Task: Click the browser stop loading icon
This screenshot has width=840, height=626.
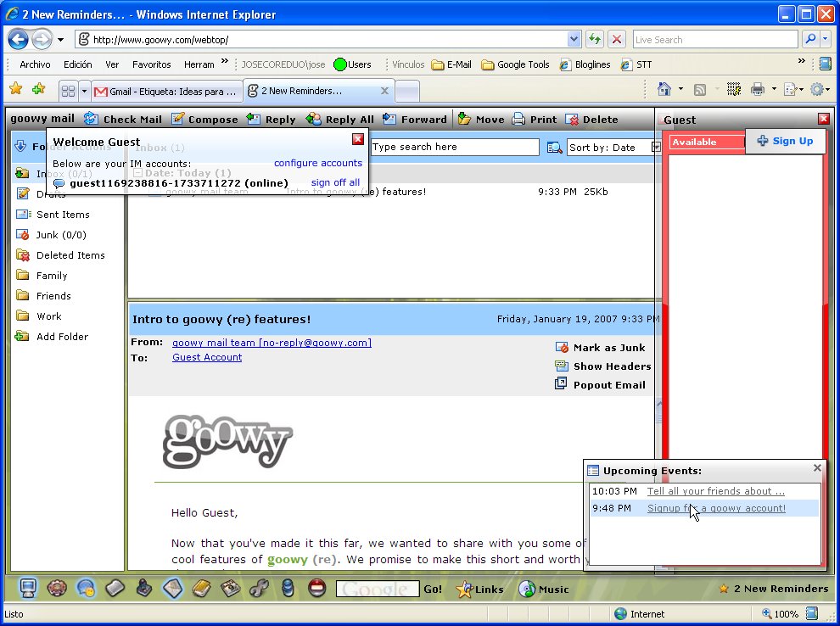Action: coord(617,39)
